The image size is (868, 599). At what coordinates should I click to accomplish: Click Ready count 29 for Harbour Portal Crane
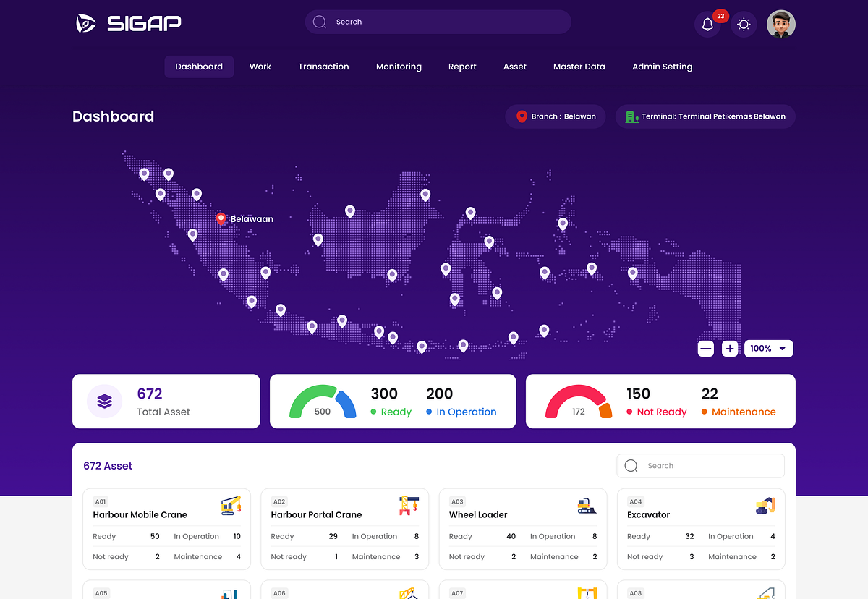[x=333, y=536]
